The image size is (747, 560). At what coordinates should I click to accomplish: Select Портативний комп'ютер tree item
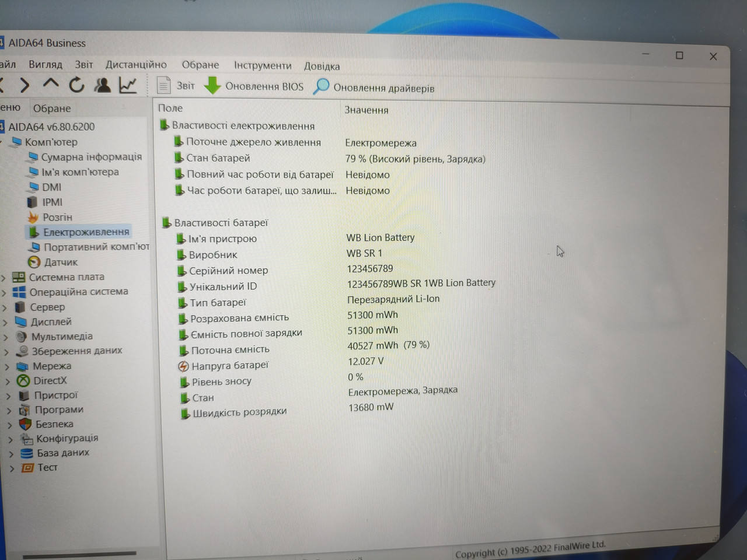(x=96, y=247)
